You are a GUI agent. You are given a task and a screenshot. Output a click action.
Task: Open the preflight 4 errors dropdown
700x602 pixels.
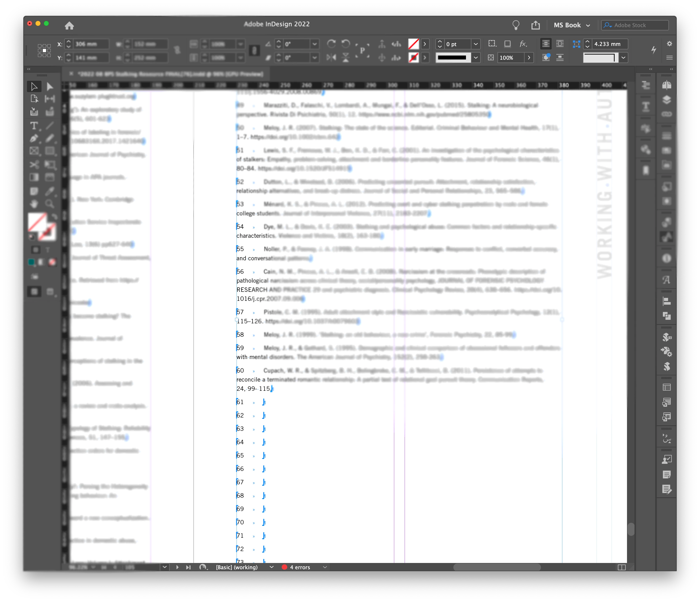click(325, 567)
